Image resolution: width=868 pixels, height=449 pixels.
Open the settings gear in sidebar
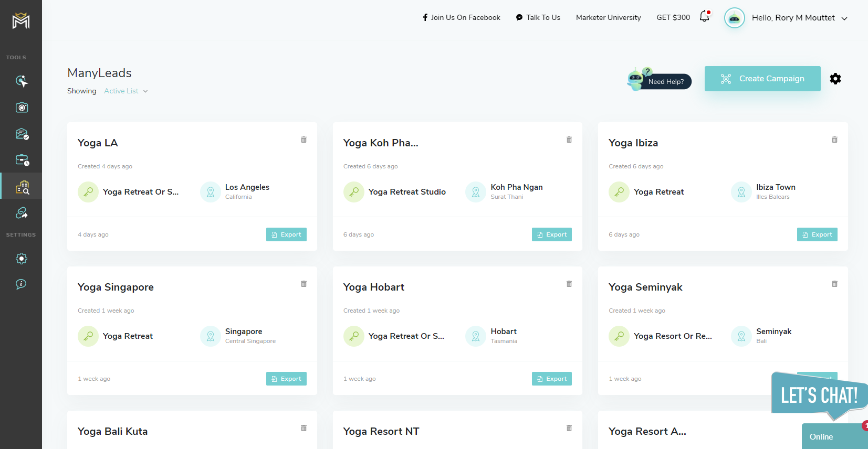tap(22, 258)
